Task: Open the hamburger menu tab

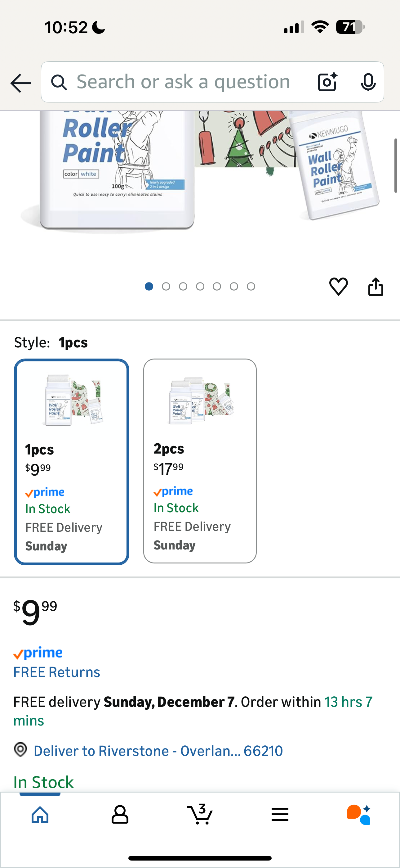Action: pos(280,815)
